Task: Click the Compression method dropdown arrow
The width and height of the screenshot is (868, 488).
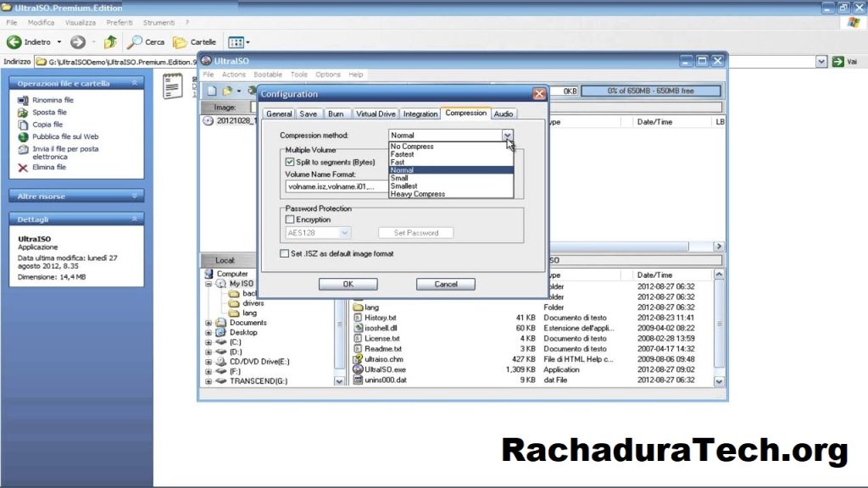Action: click(508, 135)
